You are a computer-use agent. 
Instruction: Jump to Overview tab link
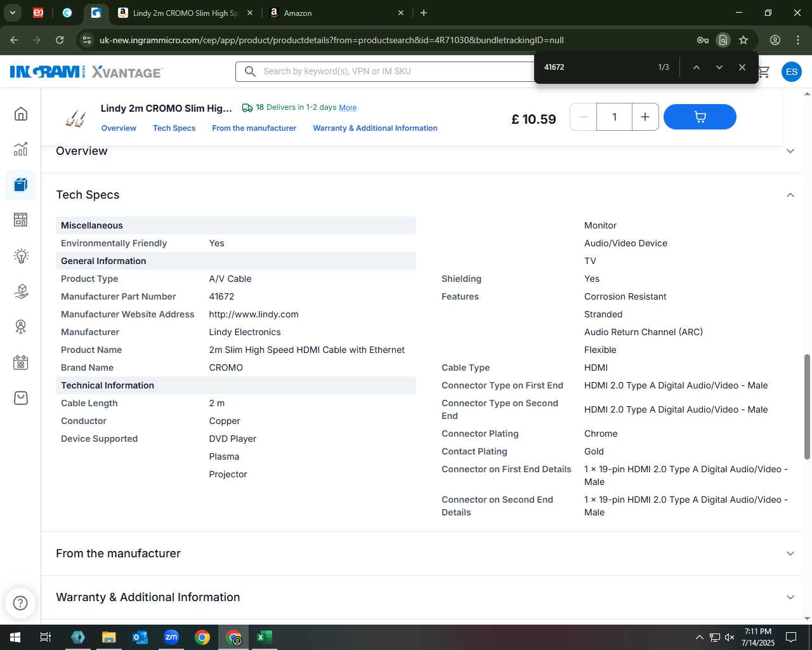(x=119, y=128)
